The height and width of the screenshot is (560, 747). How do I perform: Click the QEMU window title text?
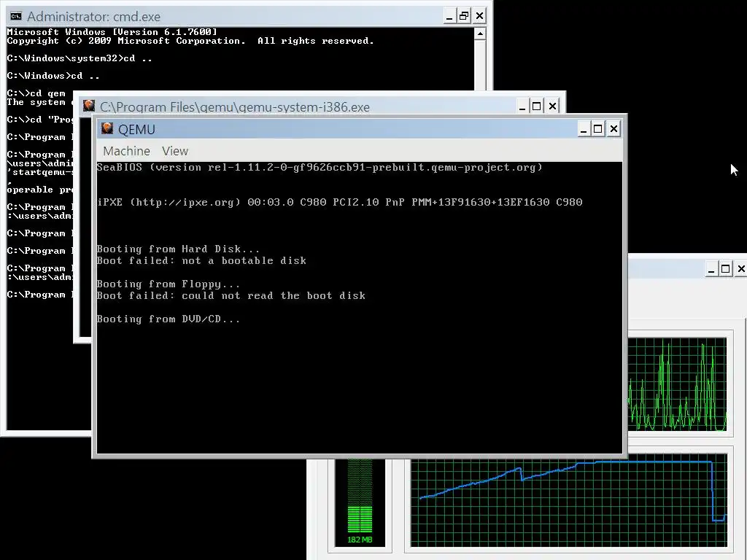[136, 130]
